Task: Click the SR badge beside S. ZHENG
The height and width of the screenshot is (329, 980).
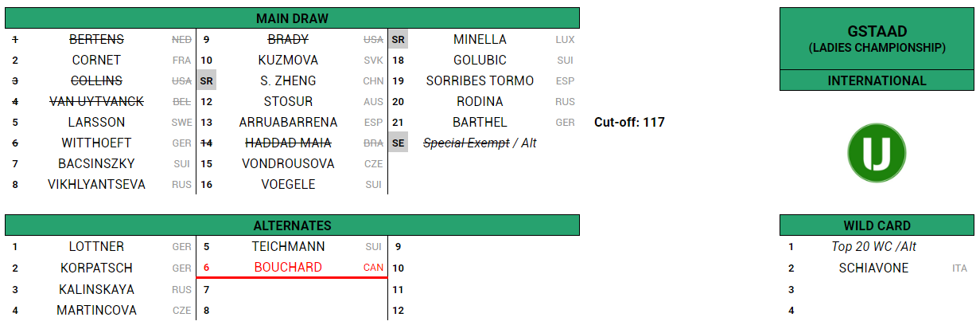Action: (206, 80)
